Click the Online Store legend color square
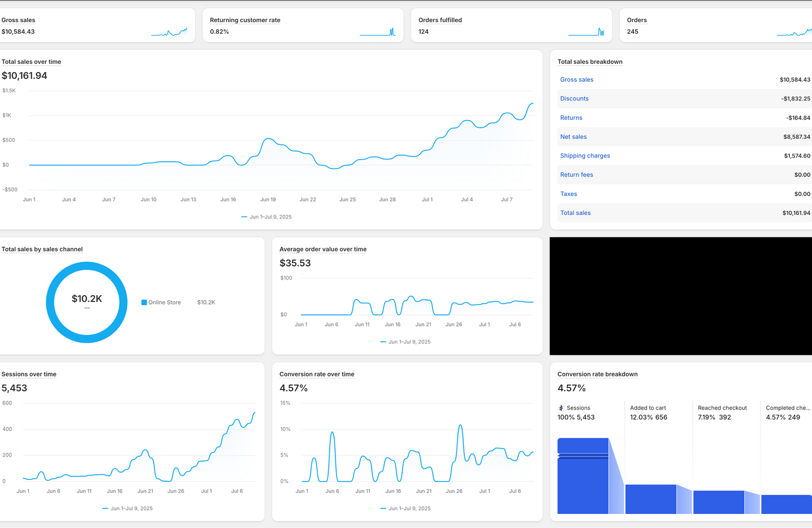Screen dimensions: 812x528 [144, 302]
